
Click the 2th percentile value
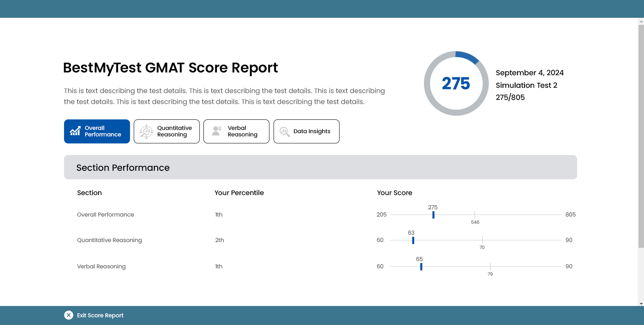(x=220, y=240)
